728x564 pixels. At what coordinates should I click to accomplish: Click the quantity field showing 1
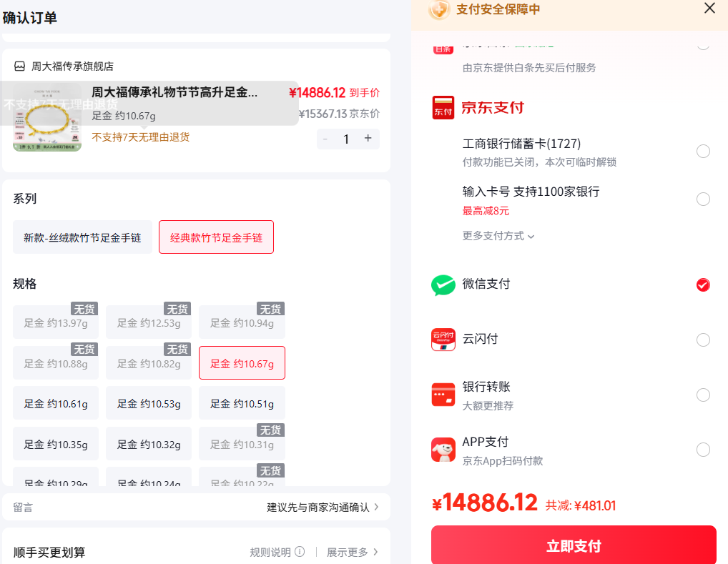346,139
